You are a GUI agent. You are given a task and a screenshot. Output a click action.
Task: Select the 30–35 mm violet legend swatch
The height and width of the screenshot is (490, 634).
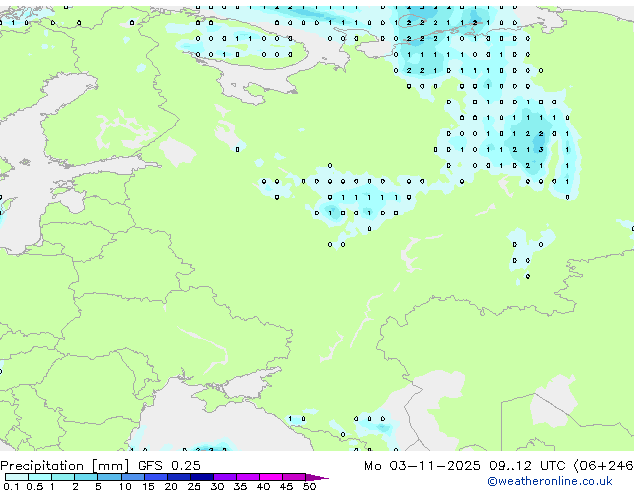point(224,477)
